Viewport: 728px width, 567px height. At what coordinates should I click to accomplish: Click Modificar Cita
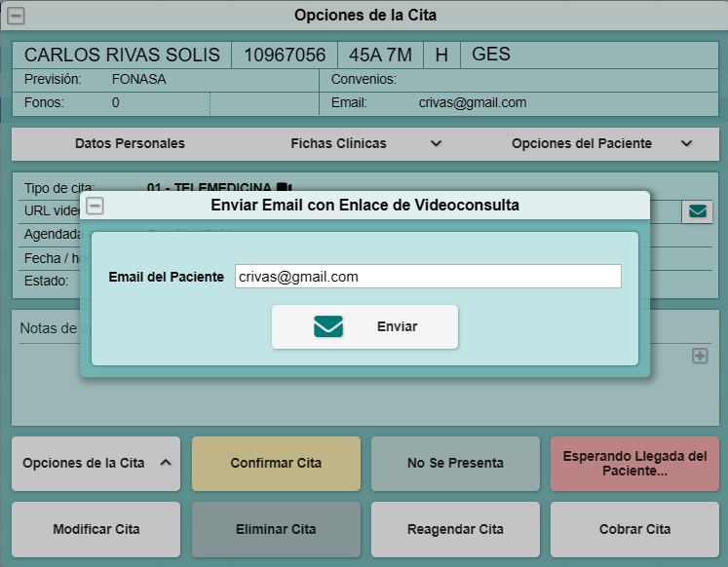(96, 529)
